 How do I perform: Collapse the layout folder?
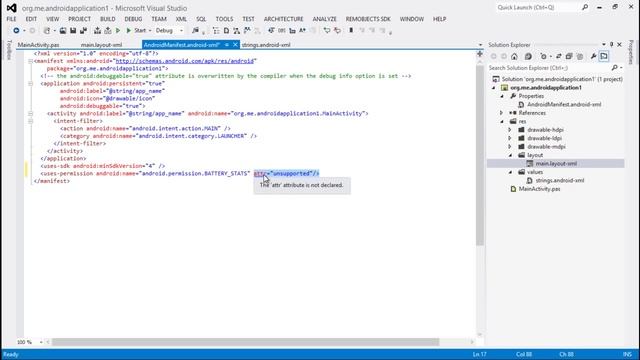[511, 155]
